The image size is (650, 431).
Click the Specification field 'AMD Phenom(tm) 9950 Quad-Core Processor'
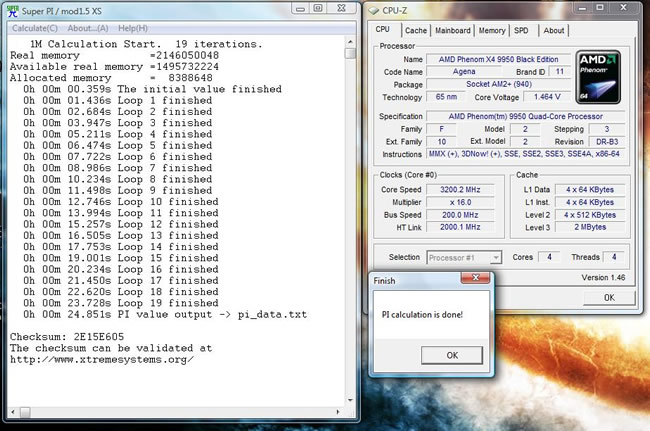[526, 116]
